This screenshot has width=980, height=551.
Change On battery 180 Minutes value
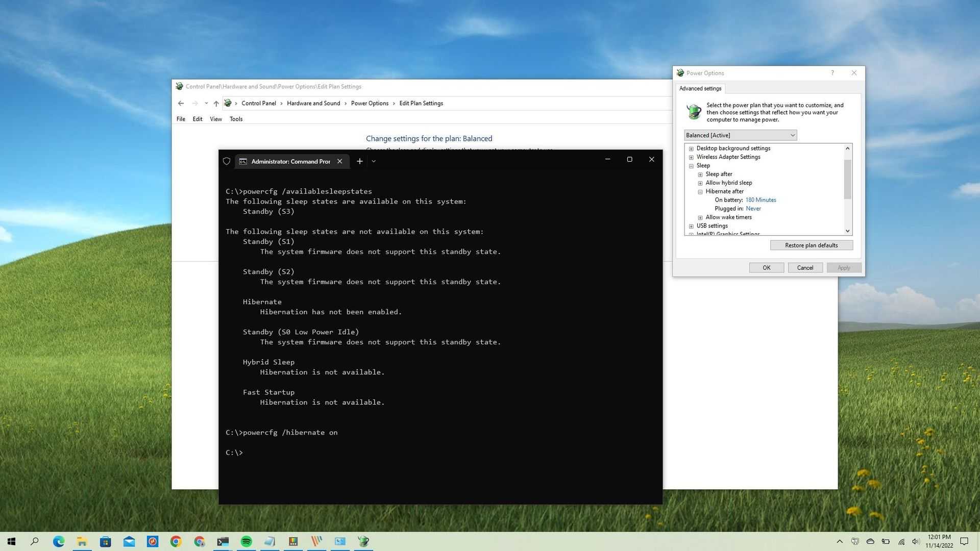pyautogui.click(x=761, y=200)
